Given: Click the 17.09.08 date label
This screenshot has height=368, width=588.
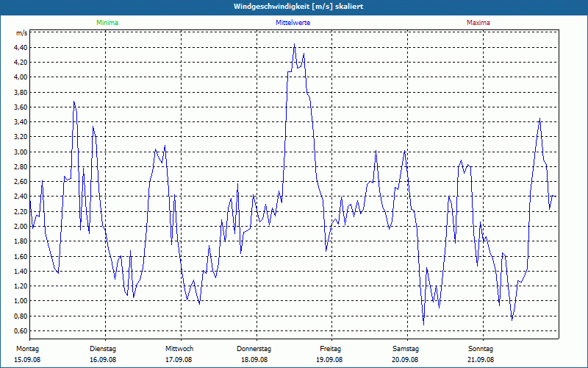Looking at the screenshot, I should coord(179,360).
